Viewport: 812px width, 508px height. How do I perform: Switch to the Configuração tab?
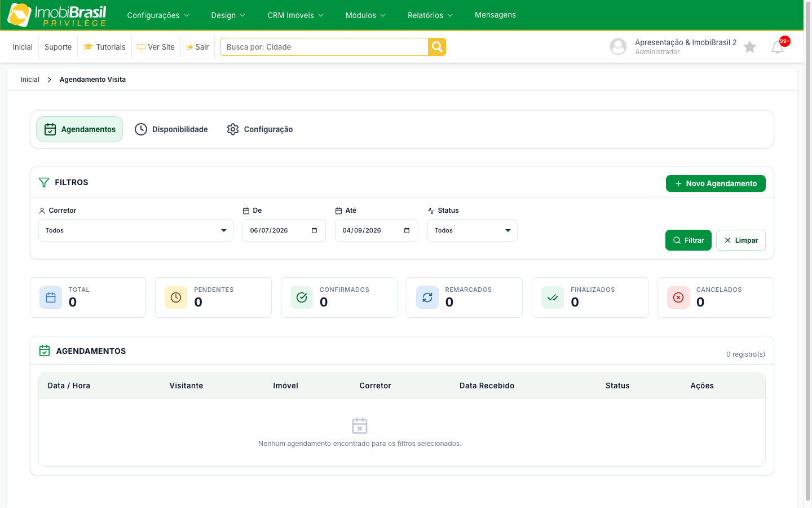point(260,129)
